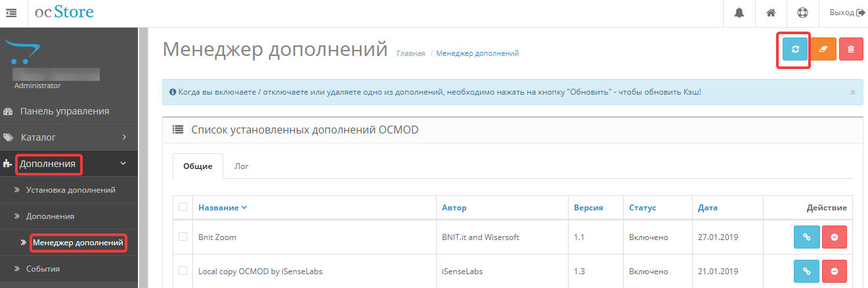Go to storefront home icon
The width and height of the screenshot is (868, 288).
tap(771, 12)
